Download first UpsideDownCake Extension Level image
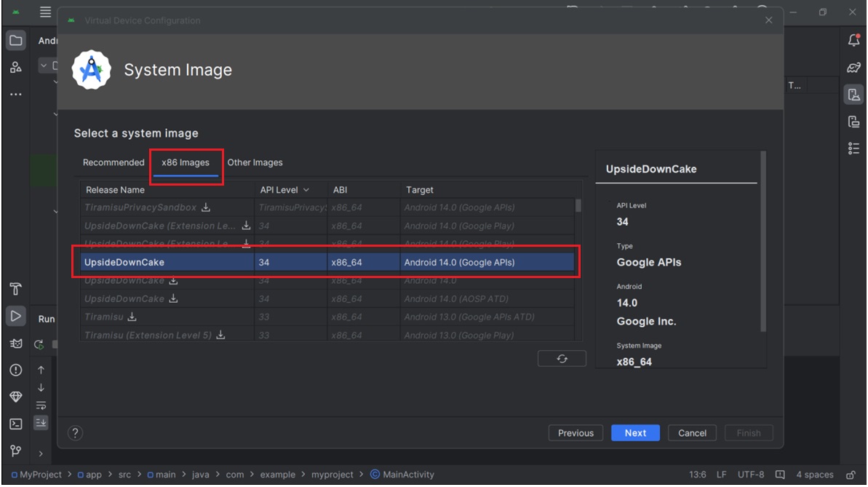Image resolution: width=868 pixels, height=487 pixels. coord(247,226)
